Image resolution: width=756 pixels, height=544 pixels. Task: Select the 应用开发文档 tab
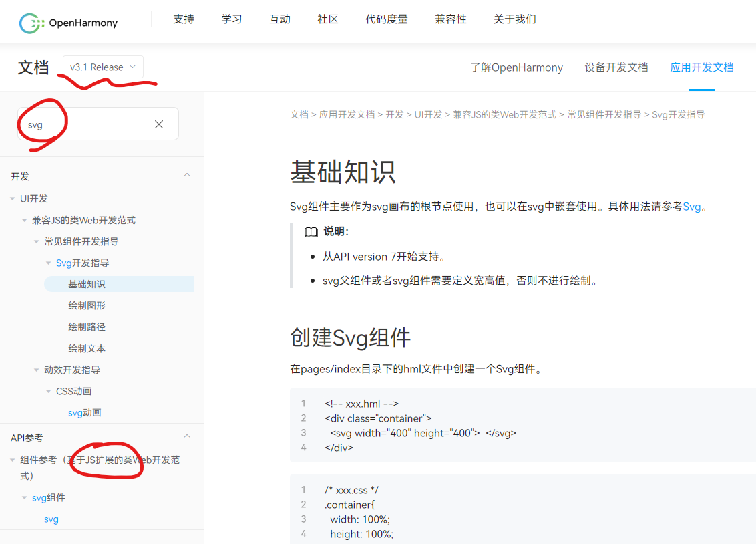point(701,67)
